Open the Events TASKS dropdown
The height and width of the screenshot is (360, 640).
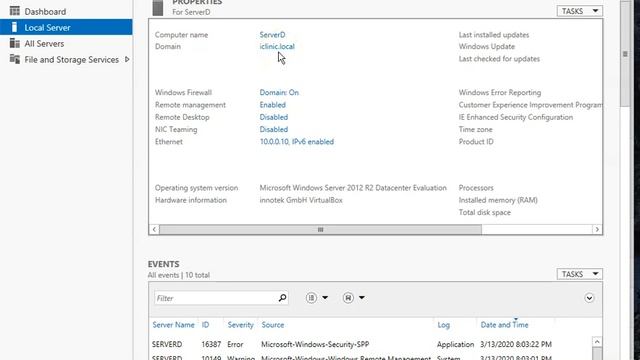(x=580, y=274)
